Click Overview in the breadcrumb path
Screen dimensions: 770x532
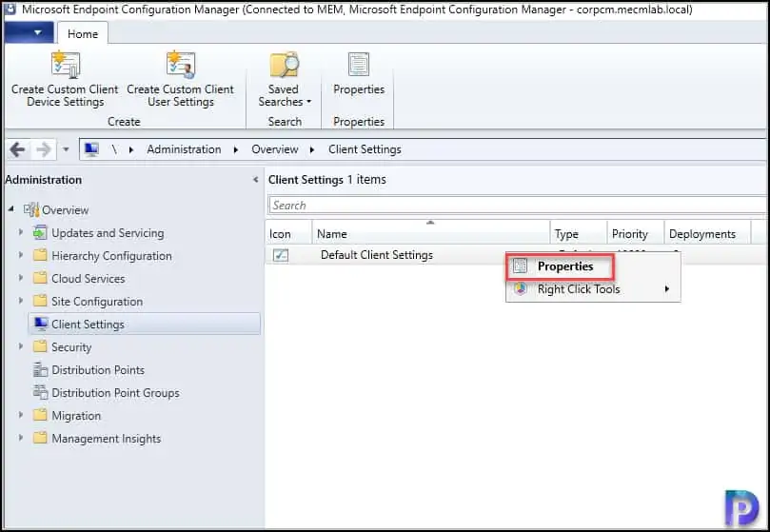coord(274,149)
